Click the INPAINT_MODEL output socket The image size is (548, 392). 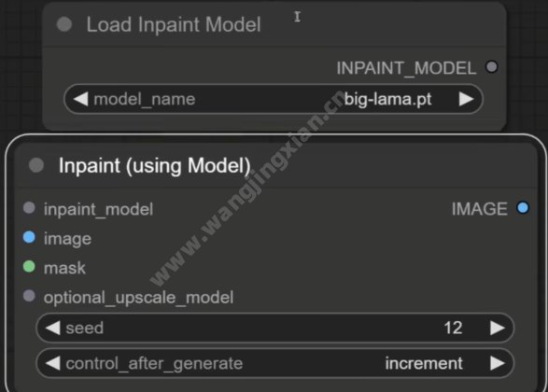(x=492, y=66)
